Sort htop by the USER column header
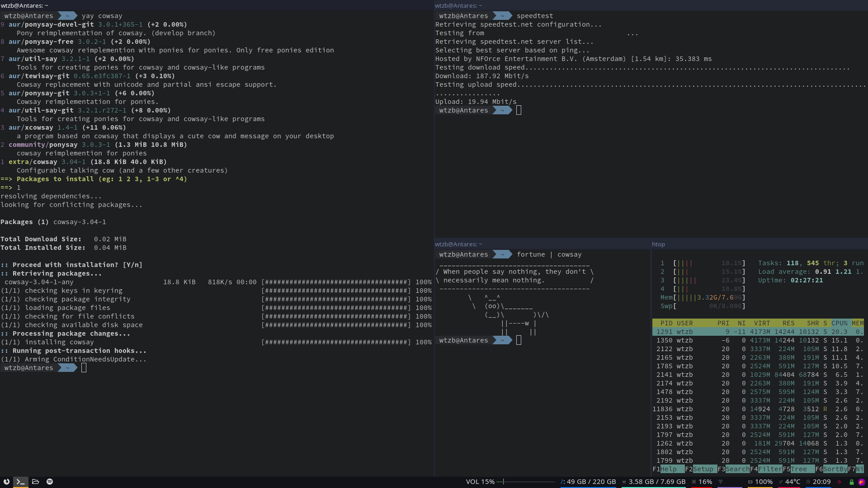This screenshot has height=488, width=868. (684, 323)
